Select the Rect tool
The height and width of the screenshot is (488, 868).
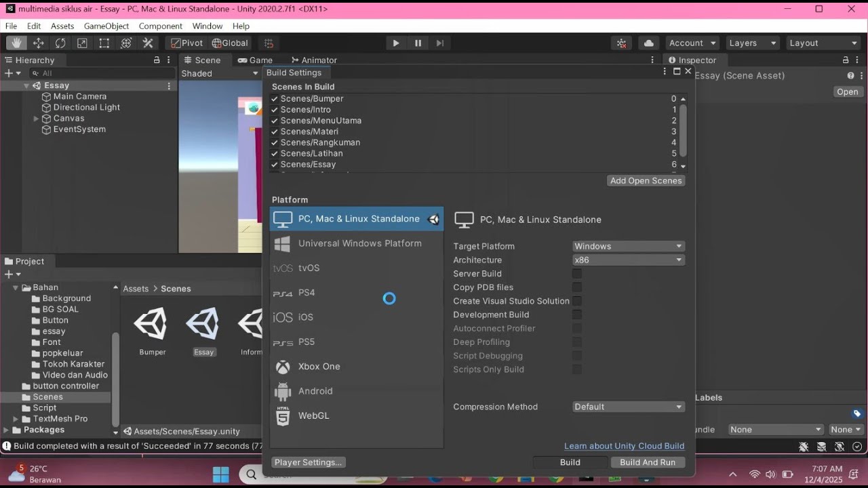104,43
